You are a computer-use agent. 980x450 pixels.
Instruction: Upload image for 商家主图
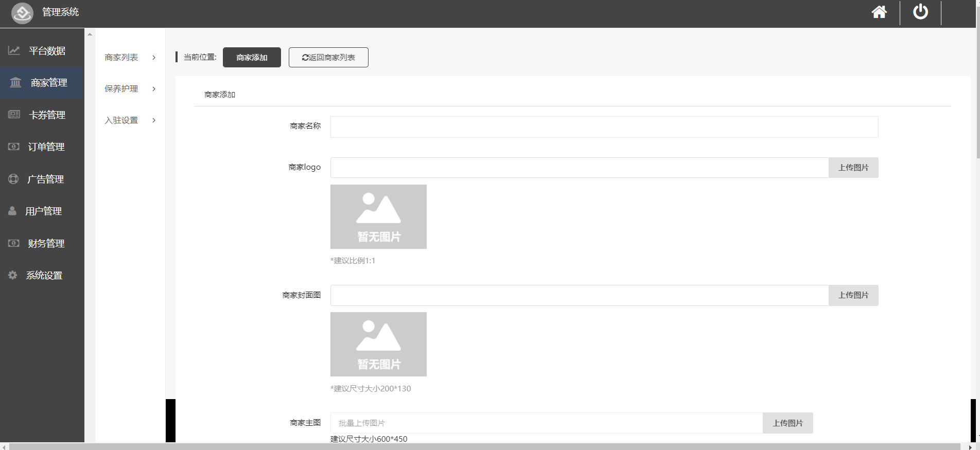[787, 423]
